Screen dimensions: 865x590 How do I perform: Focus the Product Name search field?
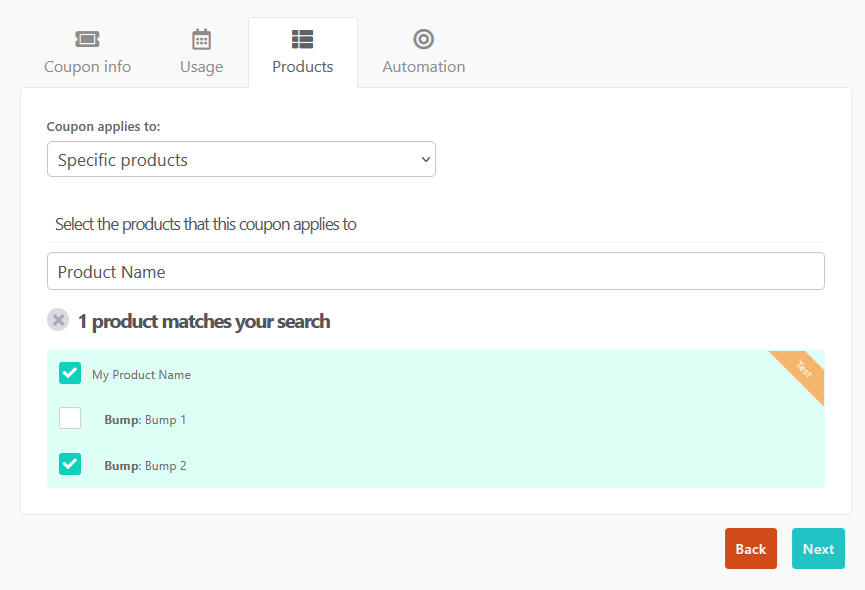coord(435,272)
